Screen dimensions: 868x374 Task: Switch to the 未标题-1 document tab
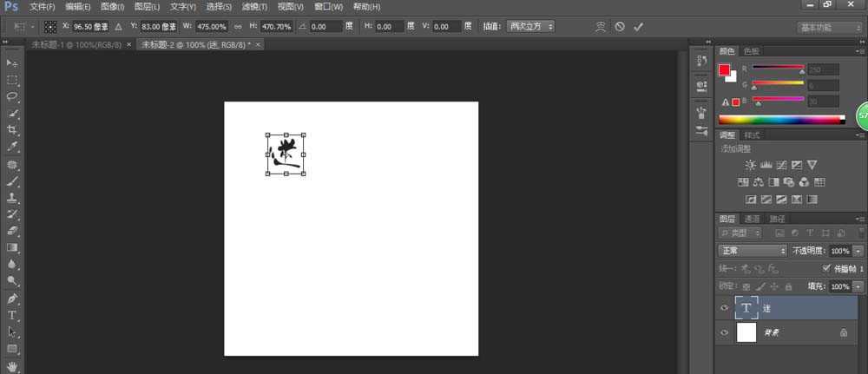click(75, 43)
